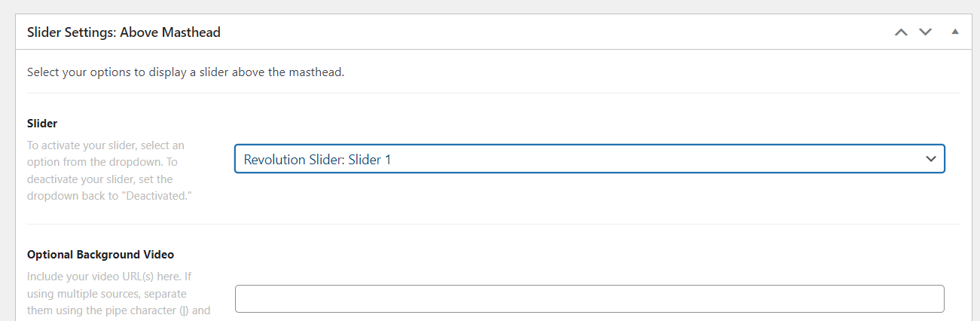Click the Optional Background Video label
This screenshot has width=980, height=321.
click(101, 255)
